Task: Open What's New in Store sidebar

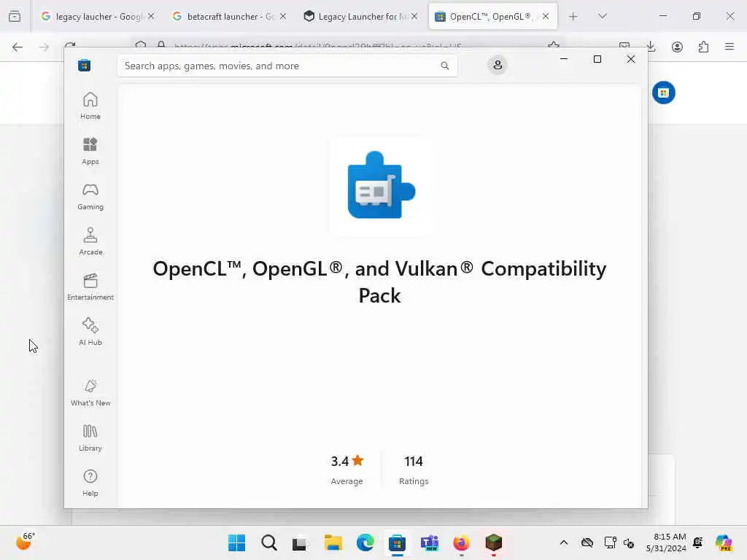Action: point(90,392)
